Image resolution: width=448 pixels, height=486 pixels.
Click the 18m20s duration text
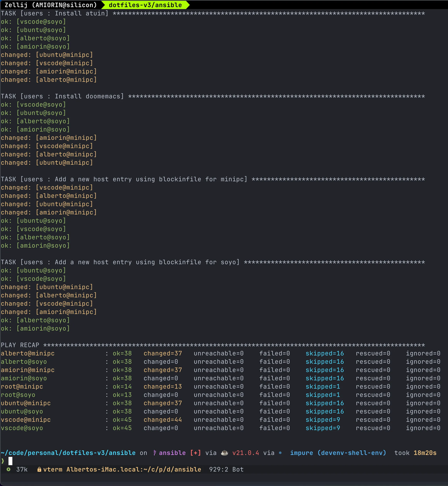click(425, 453)
